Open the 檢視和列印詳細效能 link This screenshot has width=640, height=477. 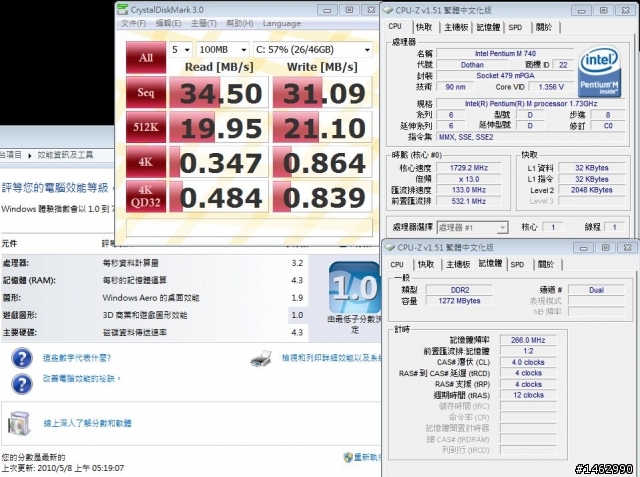click(331, 358)
